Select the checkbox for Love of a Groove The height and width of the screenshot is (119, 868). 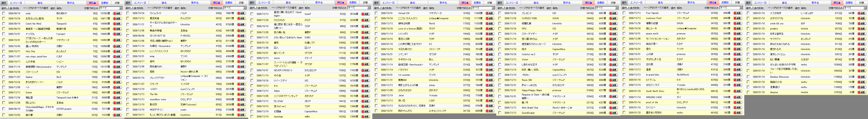point(376,29)
